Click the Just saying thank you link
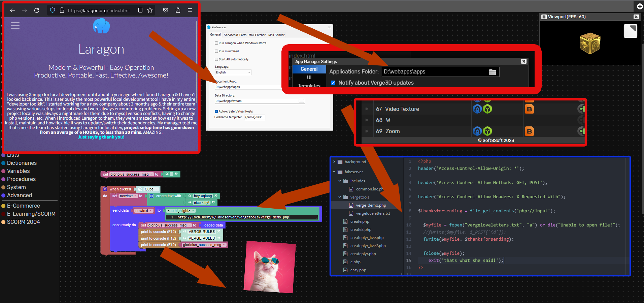644x303 pixels. tap(101, 137)
